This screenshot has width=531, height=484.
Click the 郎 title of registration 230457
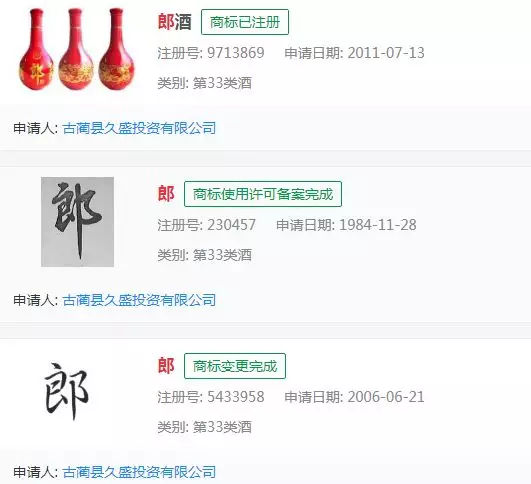pos(166,194)
